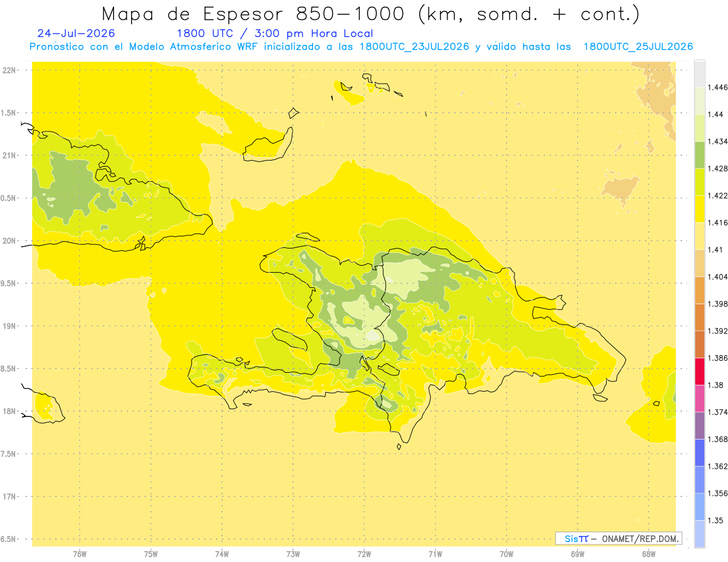Select the '69W' longitude label
This screenshot has height=562, width=728.
tap(578, 554)
